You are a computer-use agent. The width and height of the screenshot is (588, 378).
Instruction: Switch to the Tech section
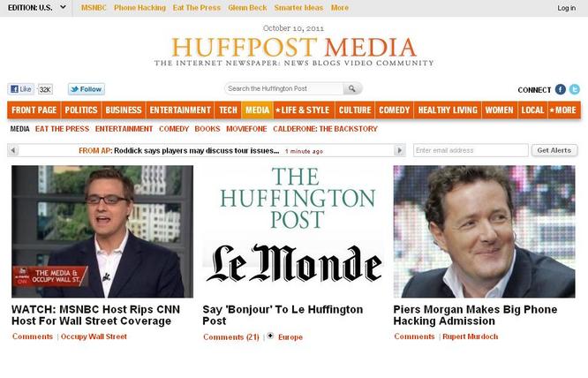point(228,110)
